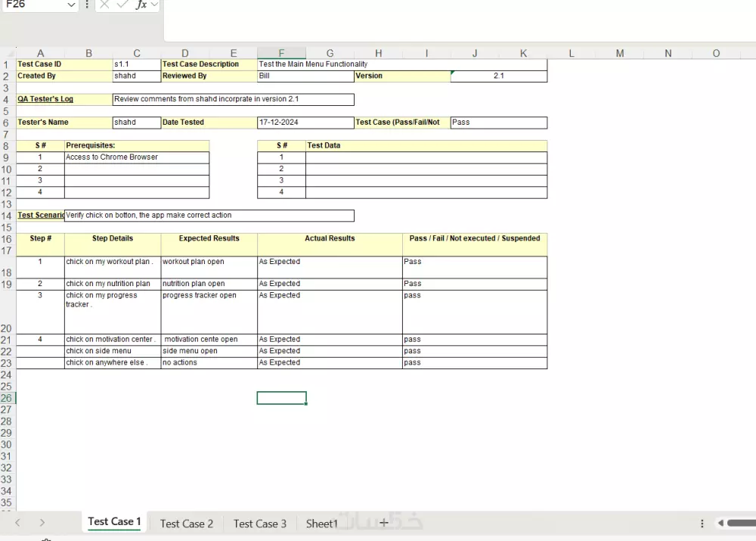This screenshot has width=756, height=541.
Task: Select column O header
Action: click(716, 53)
